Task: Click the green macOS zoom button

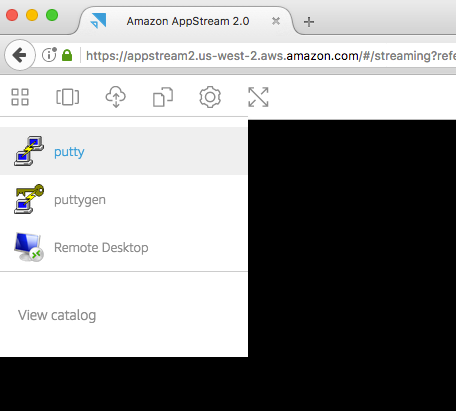Action: (x=52, y=15)
